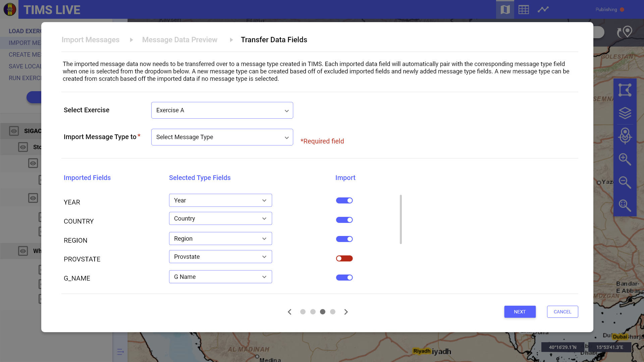Disable import for the YEAR field
This screenshot has height=362, width=644.
click(344, 200)
